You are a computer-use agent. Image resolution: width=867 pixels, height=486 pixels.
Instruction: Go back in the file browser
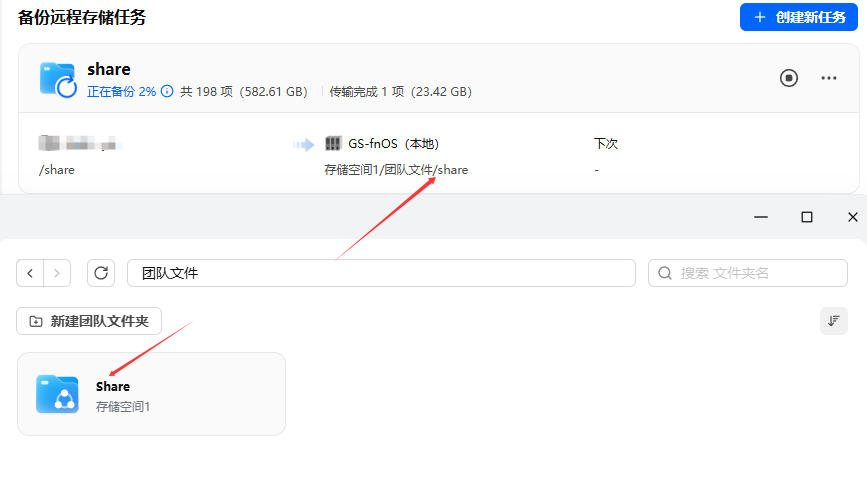(30, 273)
